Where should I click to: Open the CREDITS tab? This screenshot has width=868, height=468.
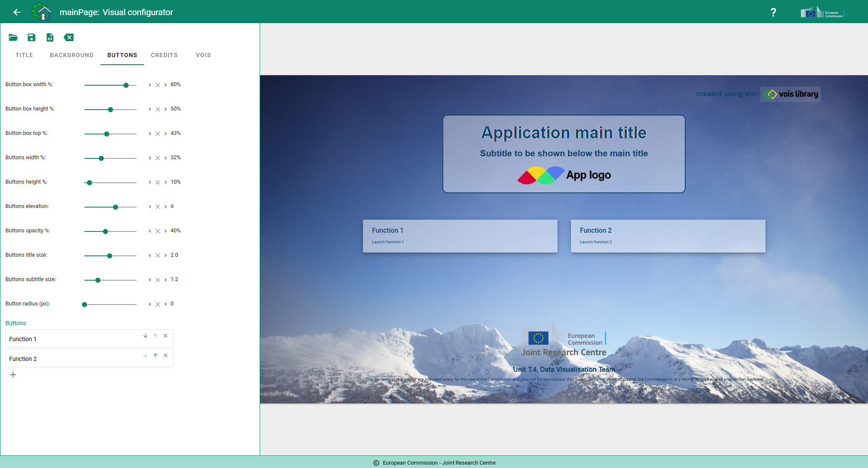[x=164, y=55]
